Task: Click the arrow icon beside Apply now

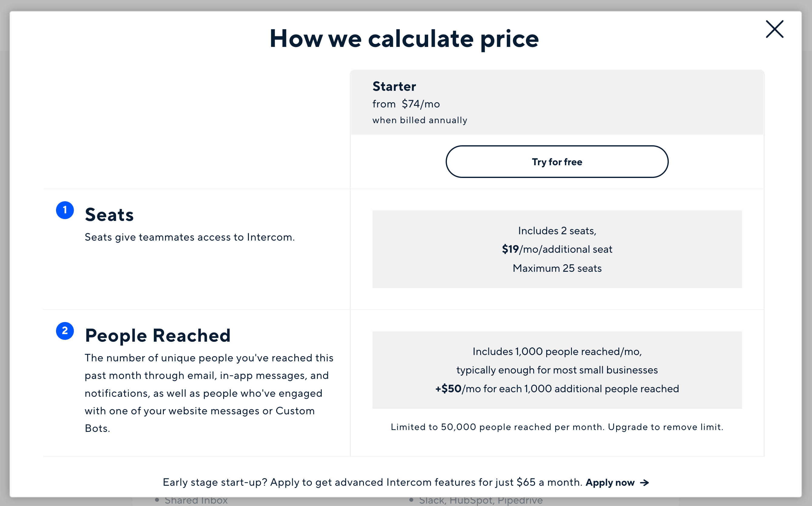Action: point(644,483)
